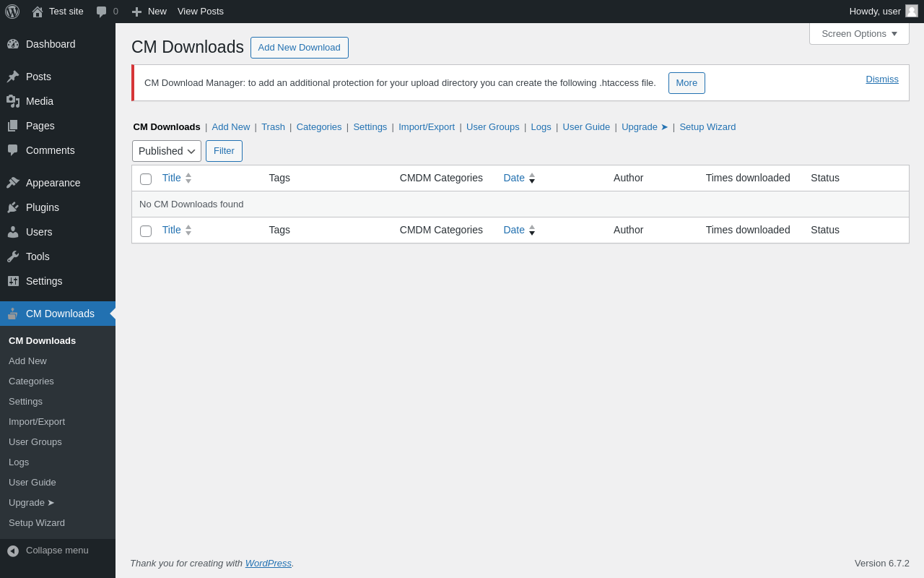Open Test site in the admin bar
Viewport: 924px width, 578px height.
(x=58, y=12)
